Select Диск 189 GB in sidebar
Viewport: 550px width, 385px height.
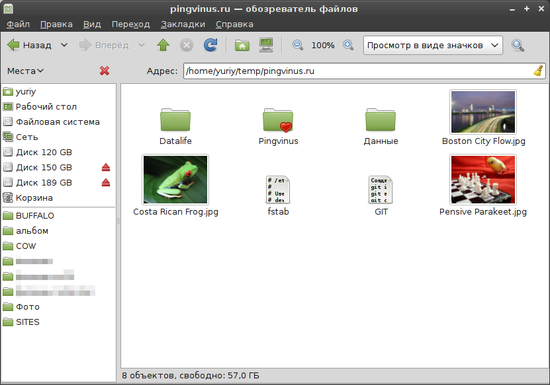[59, 182]
